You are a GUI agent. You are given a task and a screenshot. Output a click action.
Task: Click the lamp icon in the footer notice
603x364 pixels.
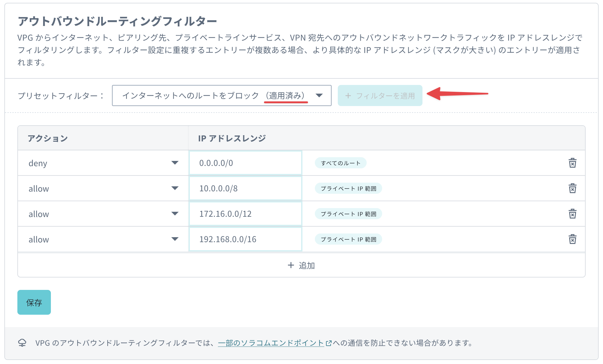(x=22, y=343)
